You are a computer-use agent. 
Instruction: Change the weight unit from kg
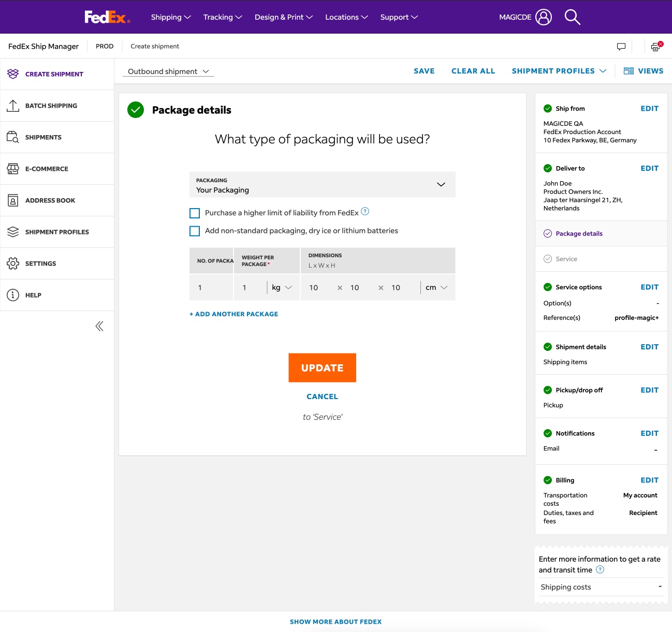click(282, 287)
